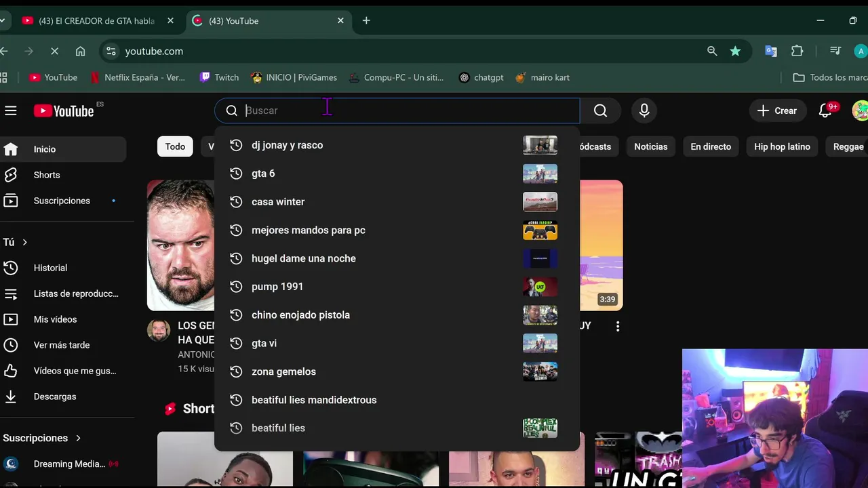Screen dimensions: 868x488
Task: Open the YouTube hamburger guide menu
Action: pos(10,110)
